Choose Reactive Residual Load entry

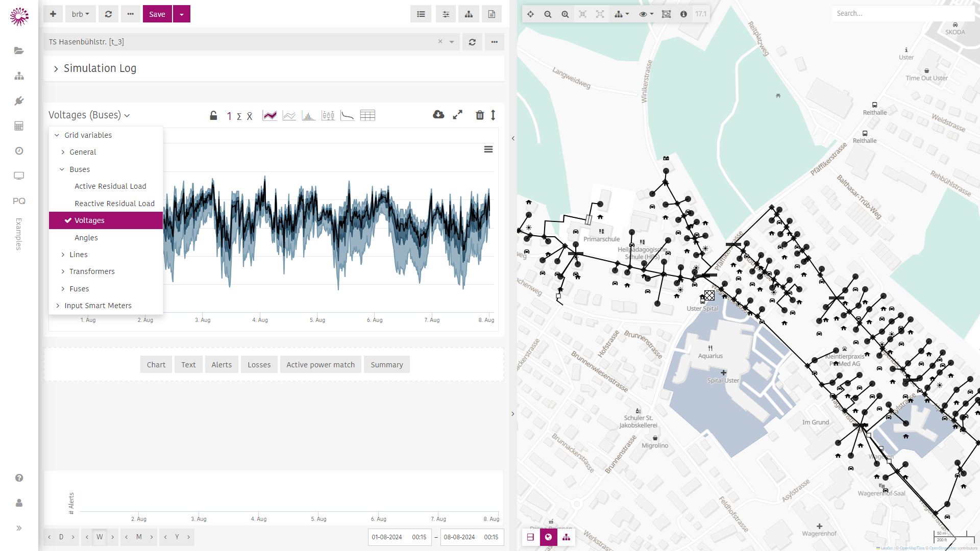tap(114, 204)
